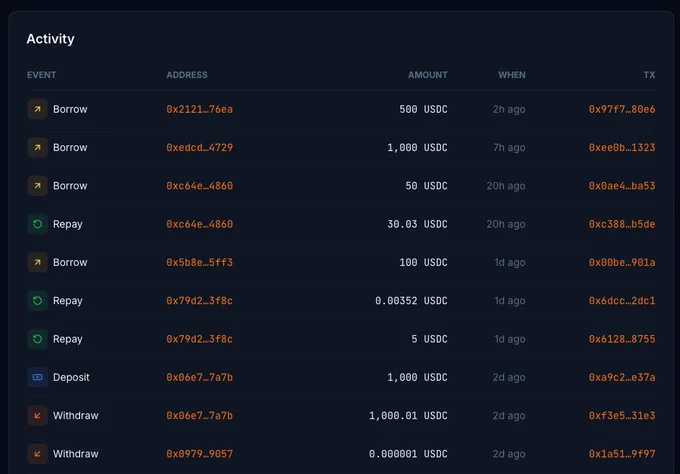Click the Repay icon for 30.03 USDC row

pyautogui.click(x=37, y=224)
